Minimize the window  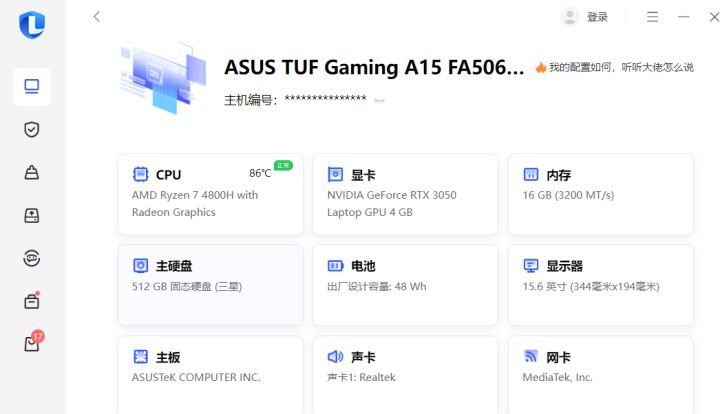coord(683,17)
